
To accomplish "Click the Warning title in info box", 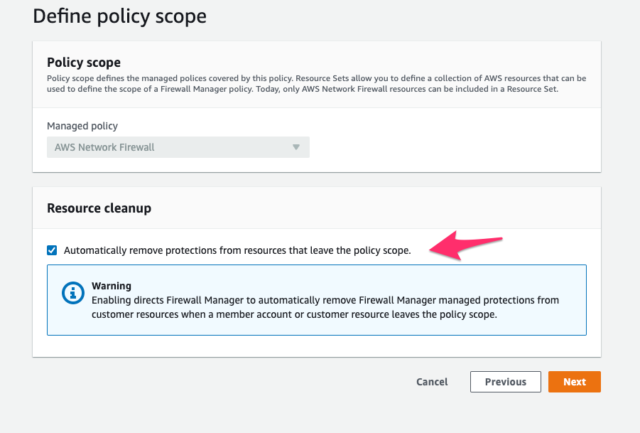I will [x=111, y=286].
